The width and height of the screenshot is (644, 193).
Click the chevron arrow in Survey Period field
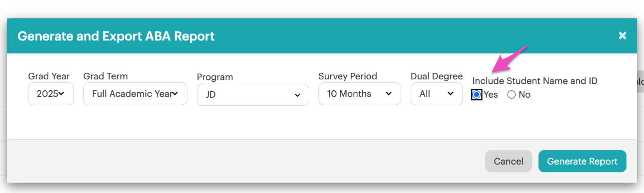point(388,94)
